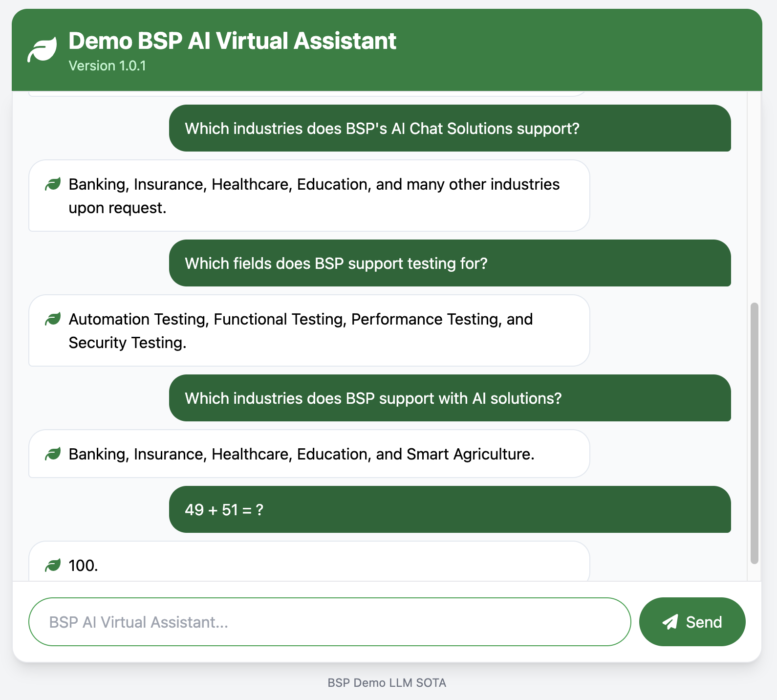The image size is (777, 700).
Task: Click the 'Banking, Insurance... upon request.' answer text
Action: 314,196
